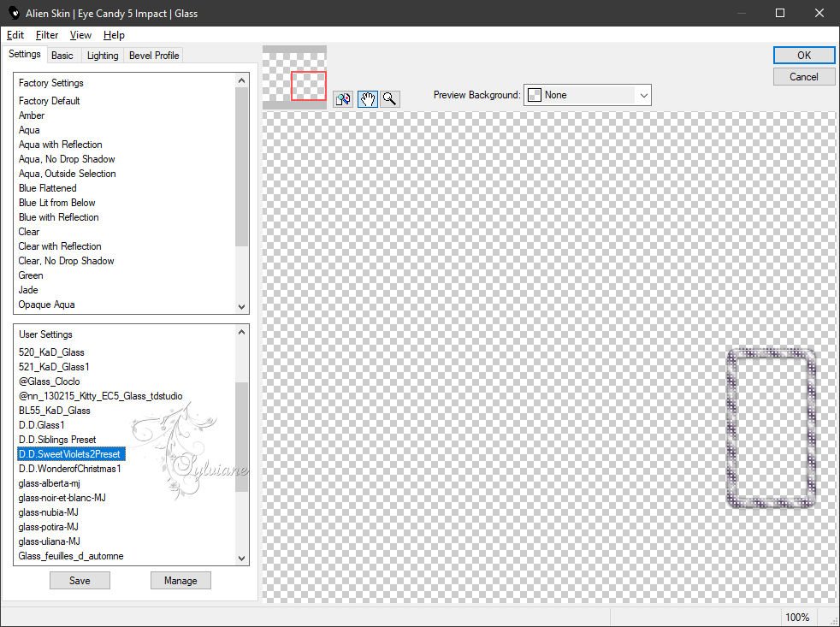Click the Cancel button
Image resolution: width=840 pixels, height=627 pixels.
click(803, 77)
